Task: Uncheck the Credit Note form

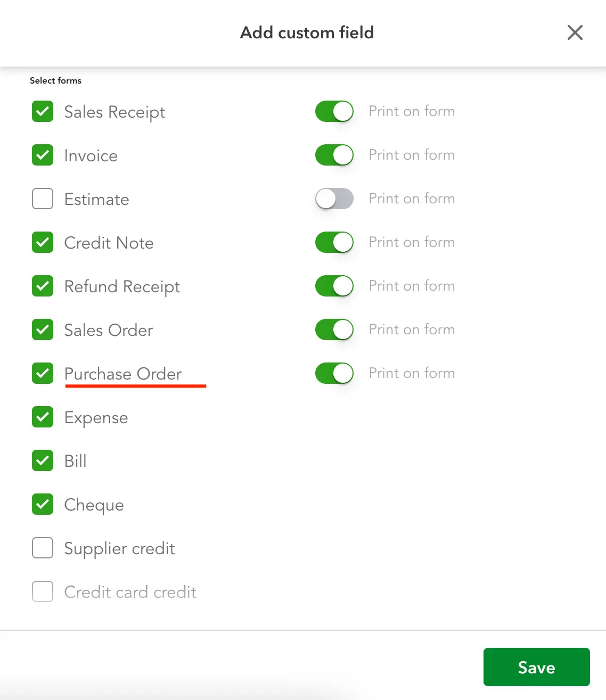Action: (x=42, y=243)
